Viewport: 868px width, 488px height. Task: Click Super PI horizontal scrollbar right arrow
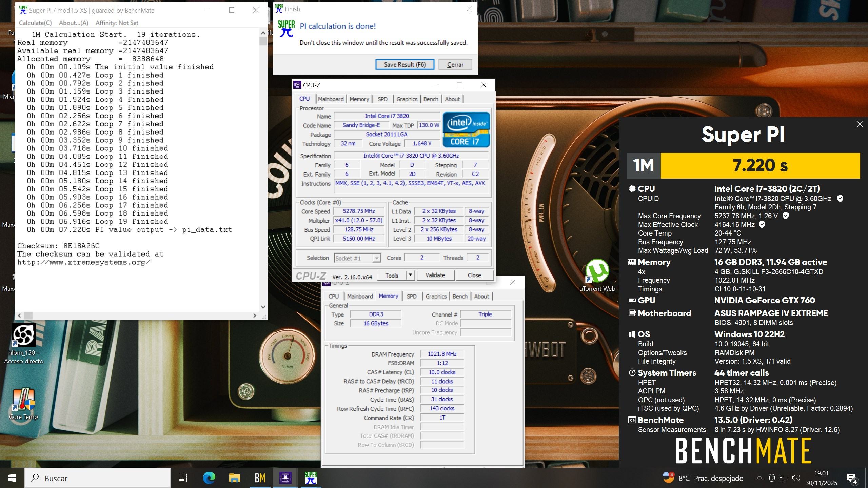pos(255,316)
